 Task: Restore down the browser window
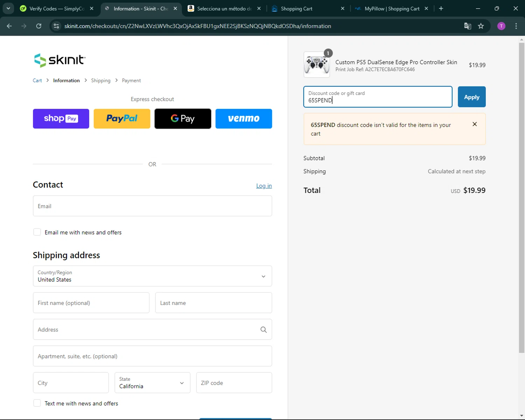click(x=497, y=8)
